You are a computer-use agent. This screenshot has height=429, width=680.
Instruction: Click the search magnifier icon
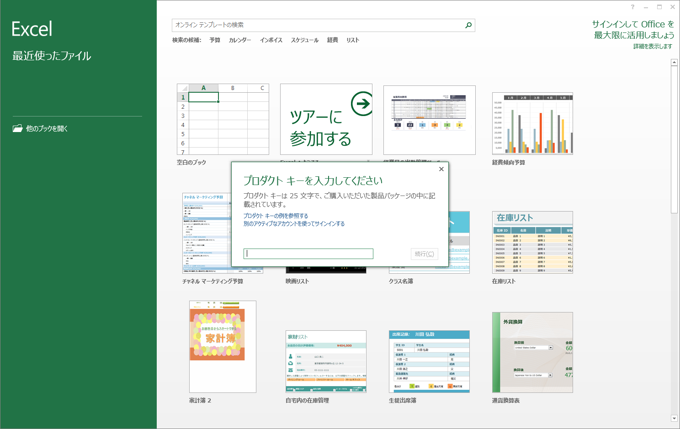[x=468, y=25]
